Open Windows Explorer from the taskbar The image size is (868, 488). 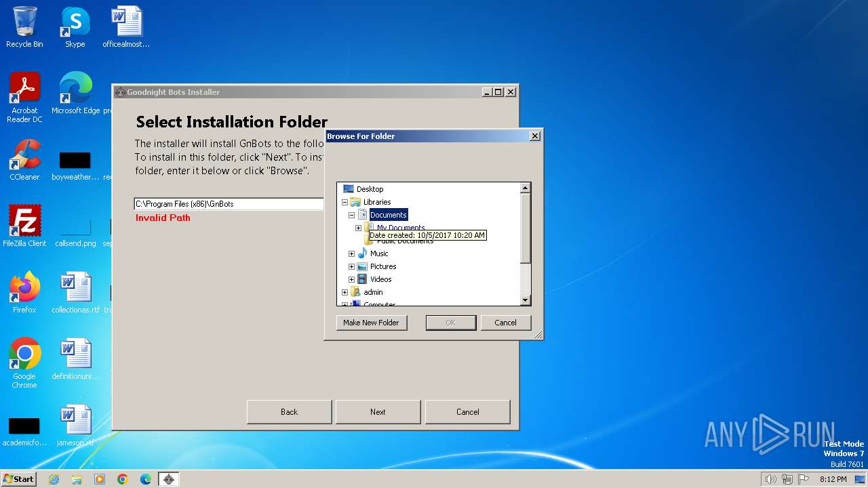click(x=77, y=479)
